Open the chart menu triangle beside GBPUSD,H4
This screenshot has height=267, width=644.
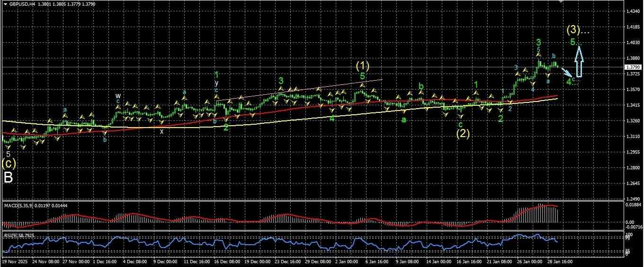pos(6,4)
